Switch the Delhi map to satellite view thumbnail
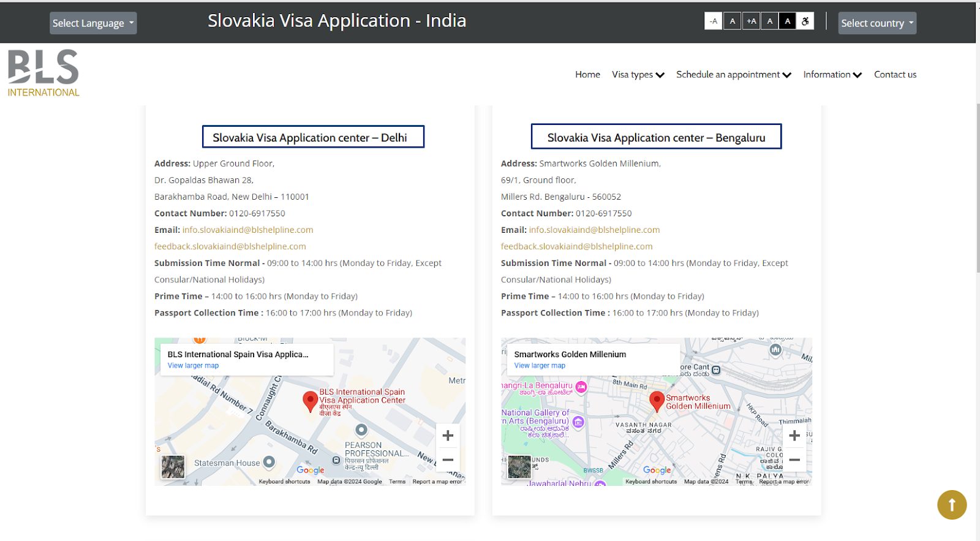The image size is (980, 541). click(173, 467)
